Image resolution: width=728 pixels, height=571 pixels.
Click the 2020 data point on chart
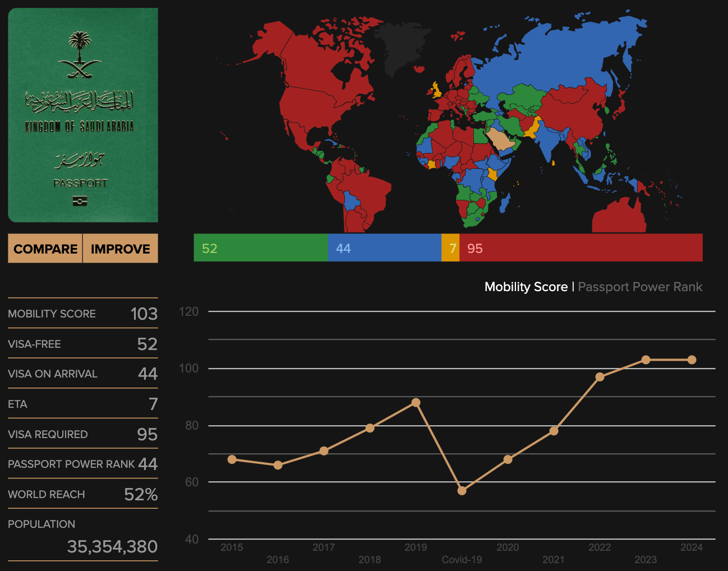pyautogui.click(x=508, y=459)
